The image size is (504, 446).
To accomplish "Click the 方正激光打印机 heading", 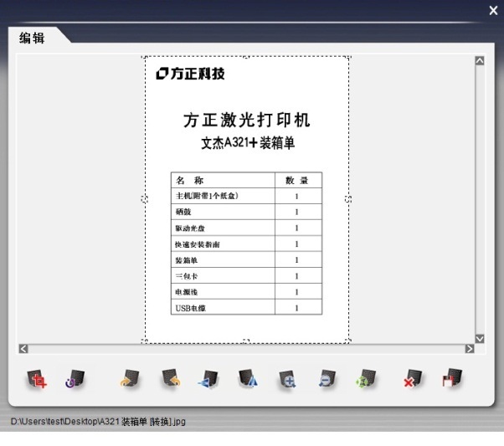I will tap(246, 120).
